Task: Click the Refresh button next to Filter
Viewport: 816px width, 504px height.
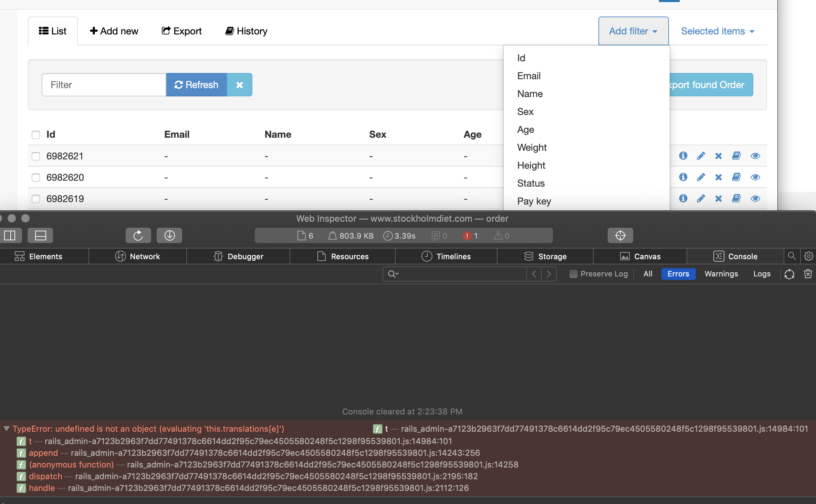Action: pyautogui.click(x=196, y=85)
